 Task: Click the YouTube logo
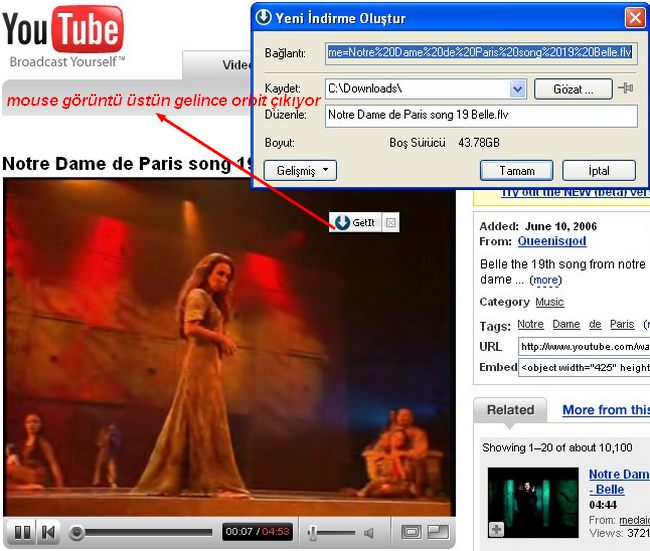pyautogui.click(x=63, y=30)
